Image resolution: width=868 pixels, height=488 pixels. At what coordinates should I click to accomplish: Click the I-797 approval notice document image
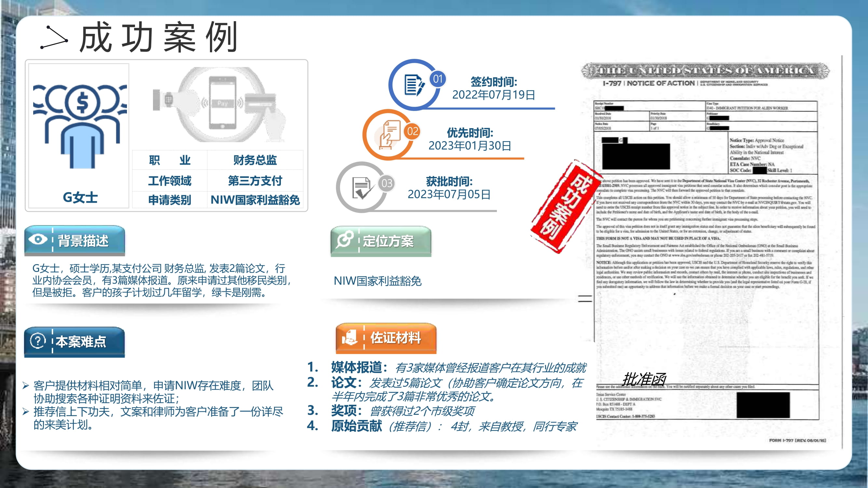click(706, 252)
